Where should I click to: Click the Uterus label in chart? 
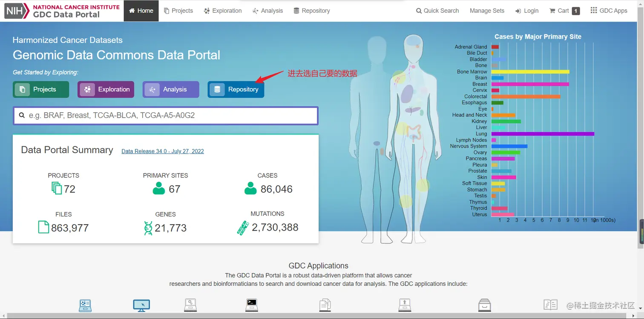click(x=479, y=214)
